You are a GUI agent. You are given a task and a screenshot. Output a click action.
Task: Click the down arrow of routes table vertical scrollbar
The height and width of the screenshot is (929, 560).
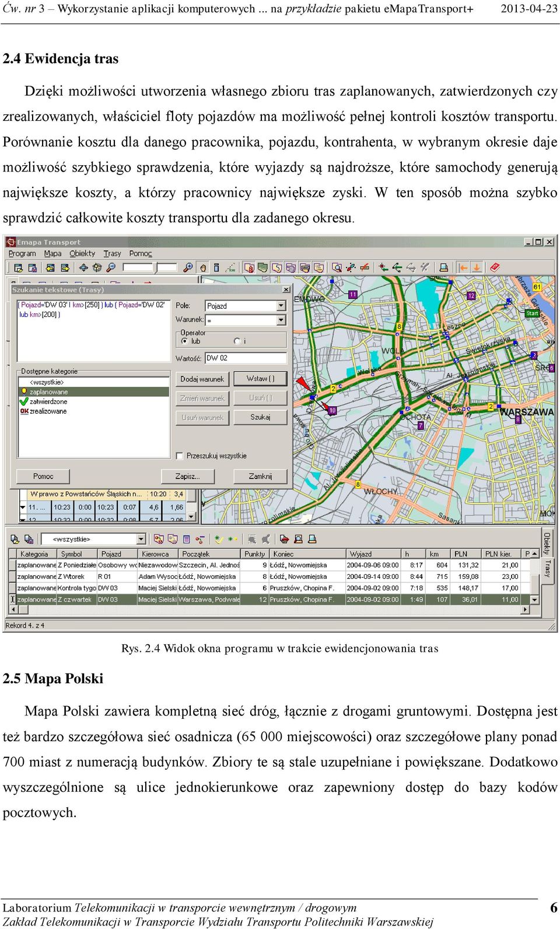point(534,599)
